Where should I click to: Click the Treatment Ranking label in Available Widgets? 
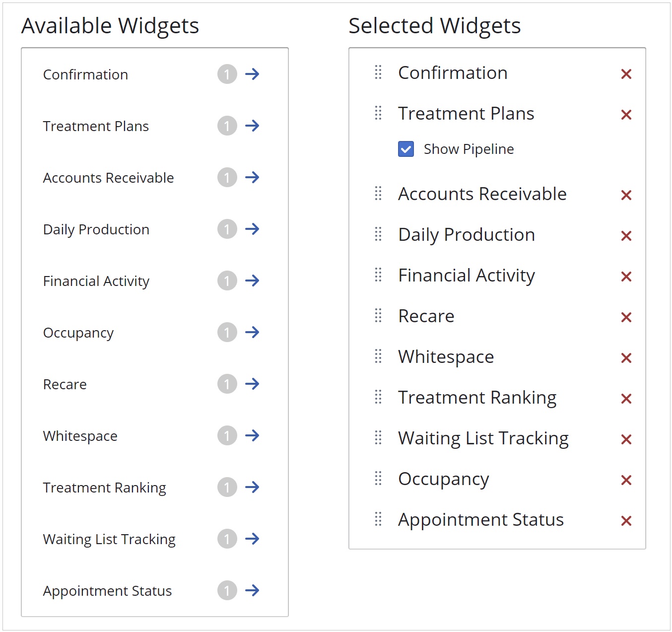coord(104,487)
